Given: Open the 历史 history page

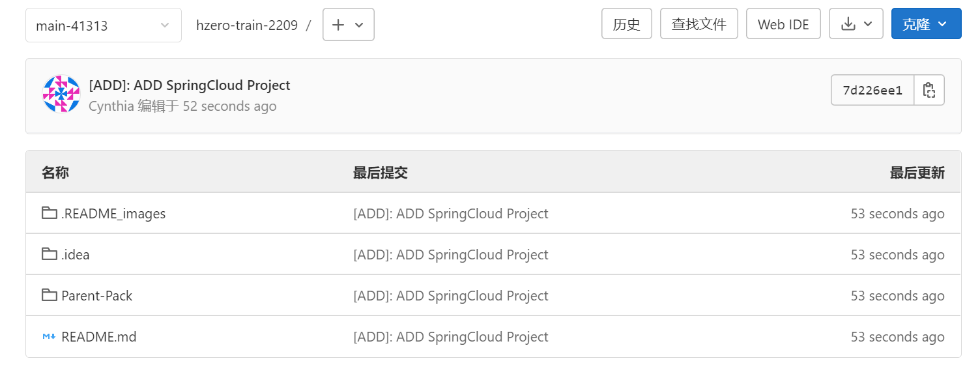Looking at the screenshot, I should [x=627, y=24].
